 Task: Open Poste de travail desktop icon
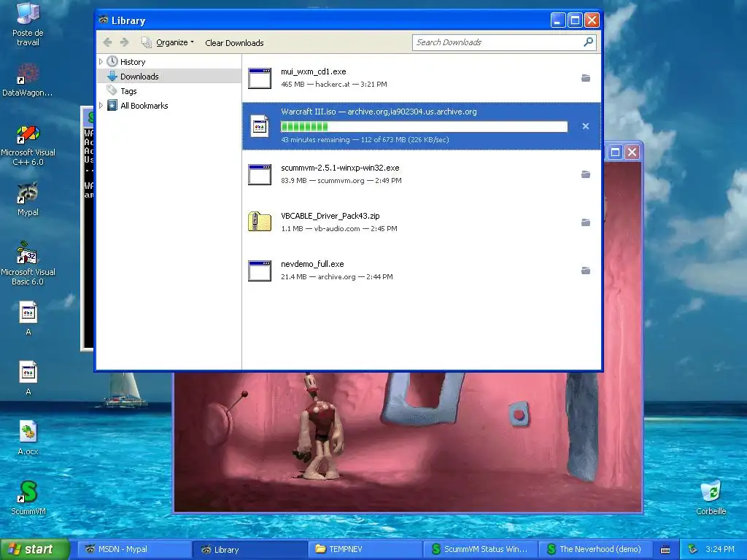[x=28, y=24]
